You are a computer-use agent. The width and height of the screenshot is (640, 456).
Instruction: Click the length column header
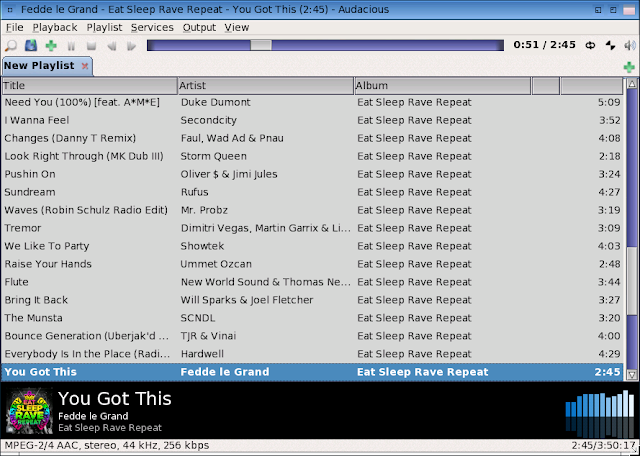point(592,86)
